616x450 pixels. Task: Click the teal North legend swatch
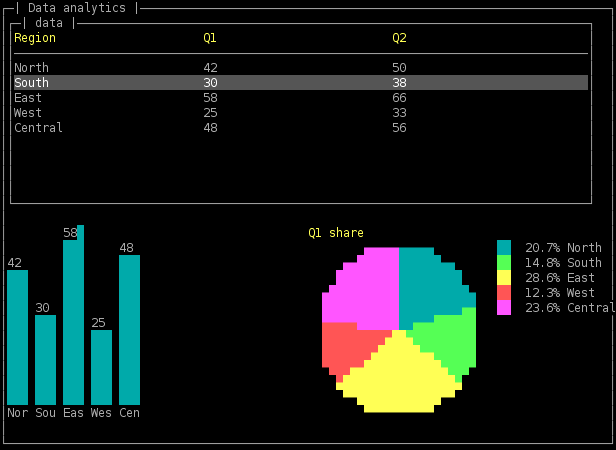[504, 248]
